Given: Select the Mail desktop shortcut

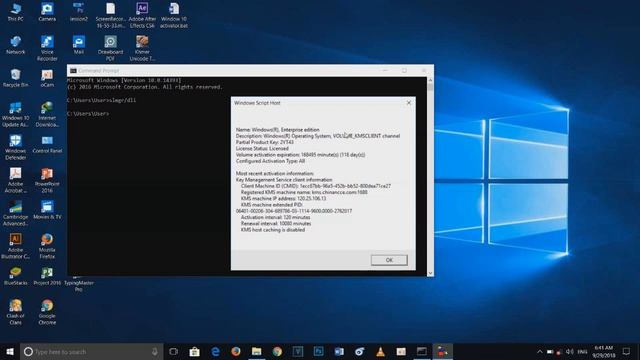Looking at the screenshot, I should click(x=79, y=45).
